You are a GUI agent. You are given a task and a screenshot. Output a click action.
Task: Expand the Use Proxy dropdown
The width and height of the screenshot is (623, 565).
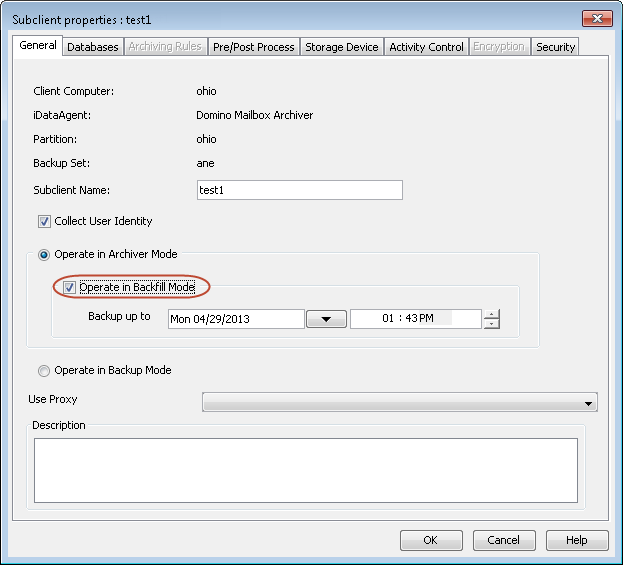click(x=588, y=403)
